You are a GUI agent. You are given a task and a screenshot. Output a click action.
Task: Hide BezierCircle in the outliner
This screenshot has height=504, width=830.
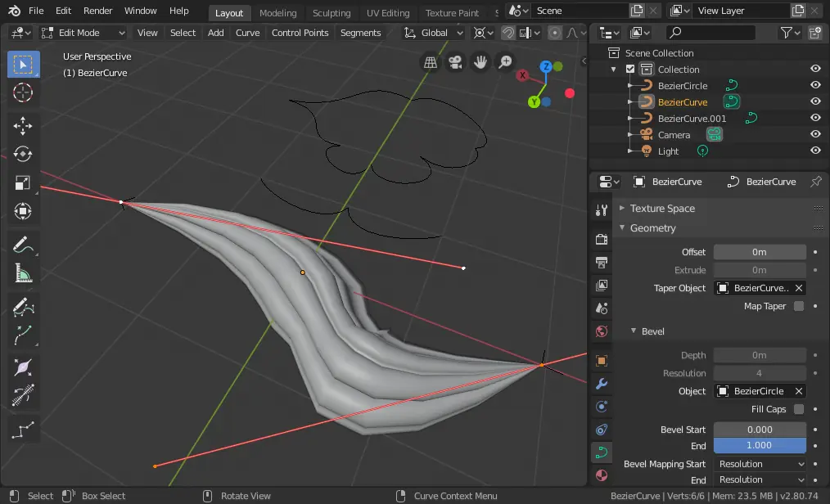point(815,85)
